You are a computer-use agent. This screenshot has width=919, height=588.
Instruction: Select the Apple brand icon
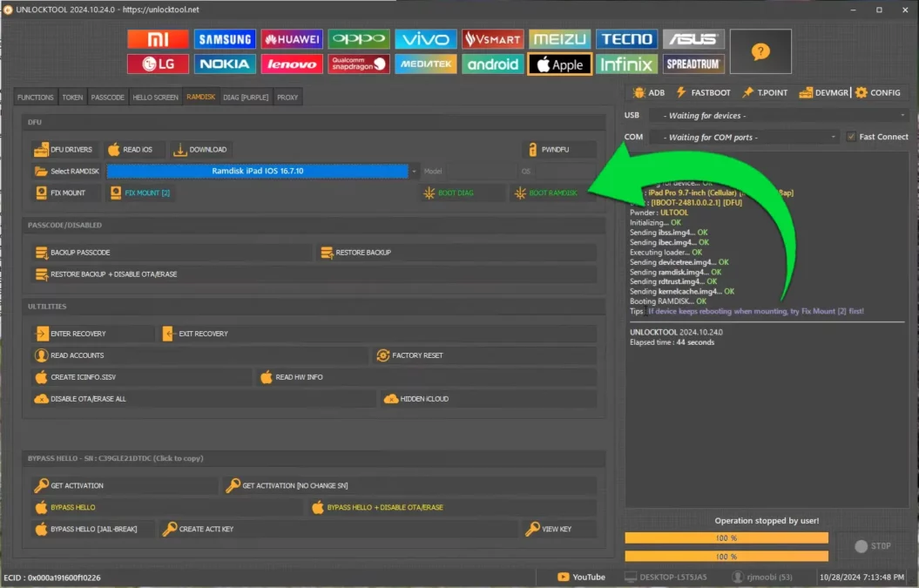coord(560,64)
